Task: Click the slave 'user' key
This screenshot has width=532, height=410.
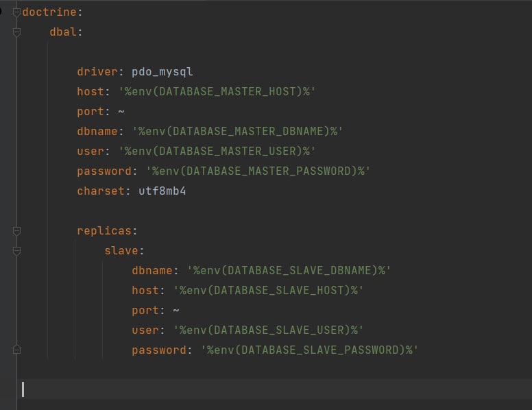Action: (145, 330)
